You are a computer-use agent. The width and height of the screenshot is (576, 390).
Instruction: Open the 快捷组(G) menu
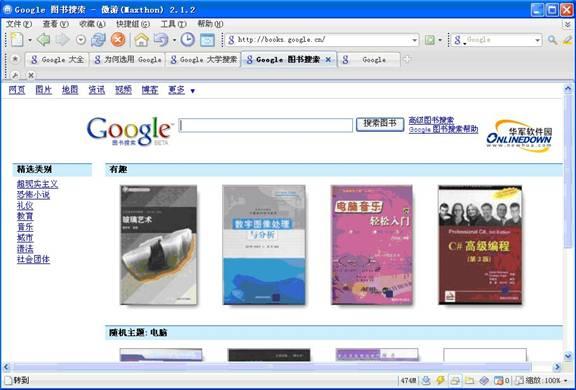(x=133, y=24)
